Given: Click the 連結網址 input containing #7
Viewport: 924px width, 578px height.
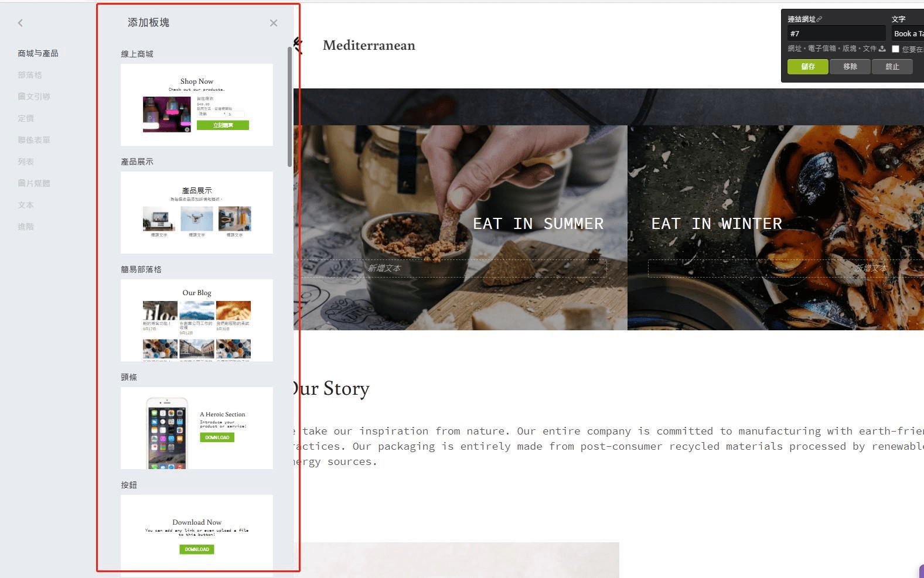Looking at the screenshot, I should coord(836,34).
